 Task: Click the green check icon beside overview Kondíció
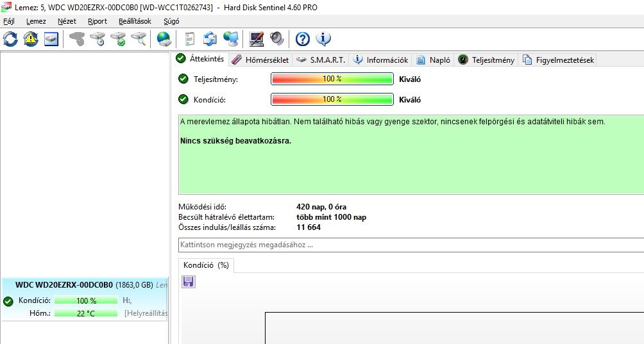[x=183, y=99]
